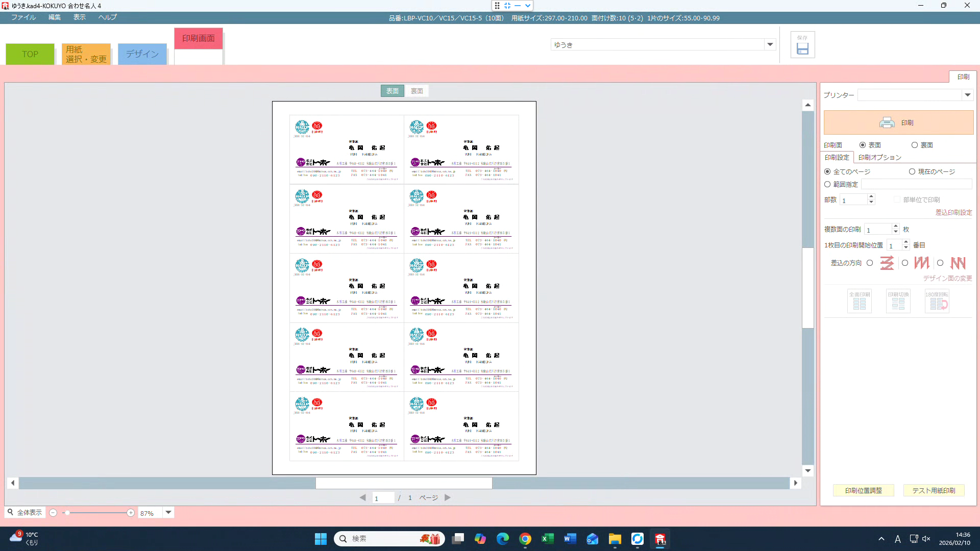Open Excel from the taskbar
This screenshot has height=551, width=980.
[547, 539]
